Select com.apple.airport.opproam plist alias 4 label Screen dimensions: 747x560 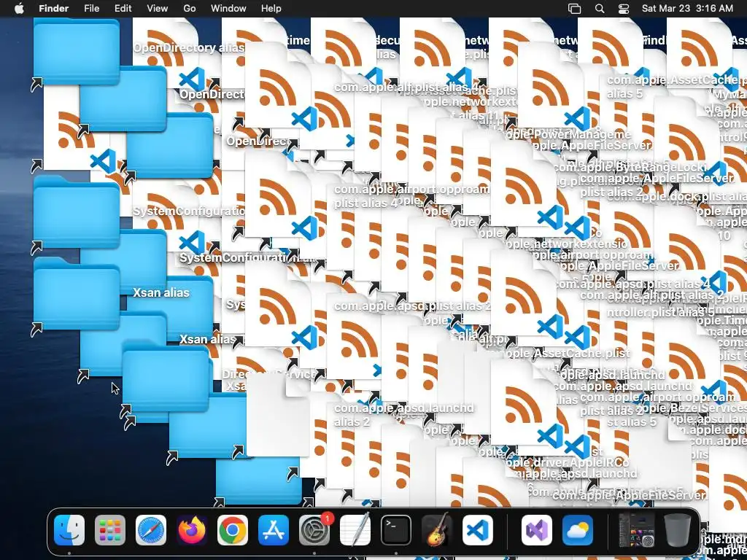pos(411,196)
